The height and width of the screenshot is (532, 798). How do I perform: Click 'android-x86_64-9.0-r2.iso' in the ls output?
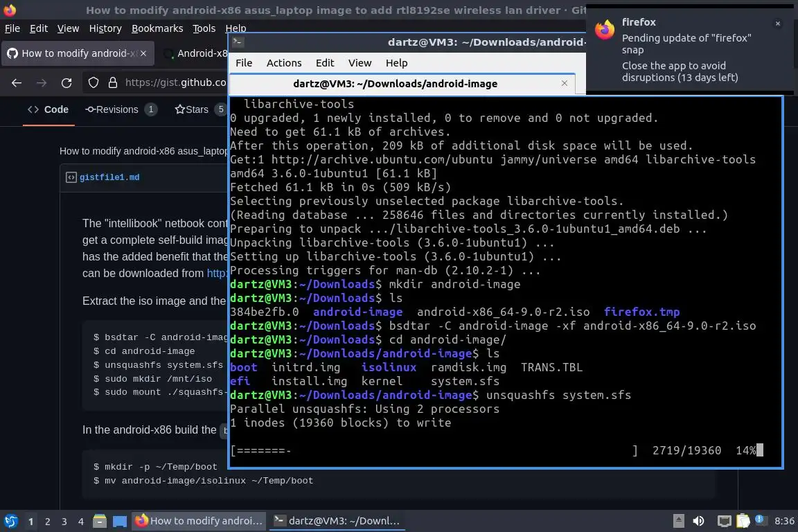[504, 312]
